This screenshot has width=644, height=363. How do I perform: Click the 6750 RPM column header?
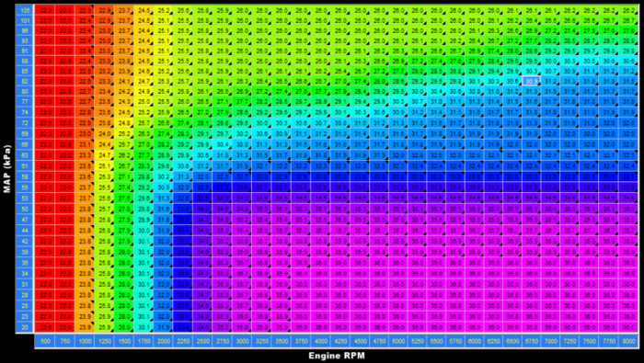point(532,342)
